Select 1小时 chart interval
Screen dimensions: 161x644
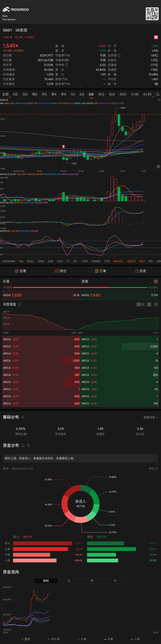point(135,94)
